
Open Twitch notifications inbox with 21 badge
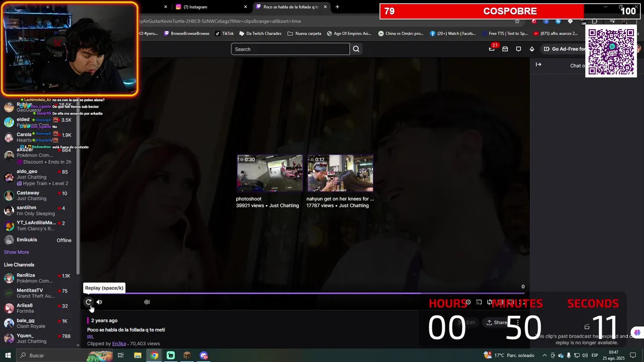coord(492,49)
